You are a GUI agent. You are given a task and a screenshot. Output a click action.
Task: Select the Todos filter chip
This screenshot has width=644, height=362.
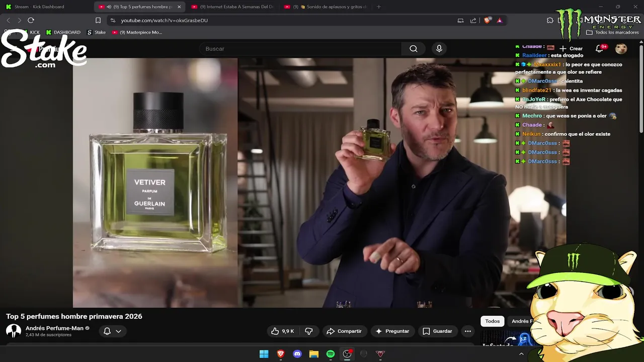[493, 321]
